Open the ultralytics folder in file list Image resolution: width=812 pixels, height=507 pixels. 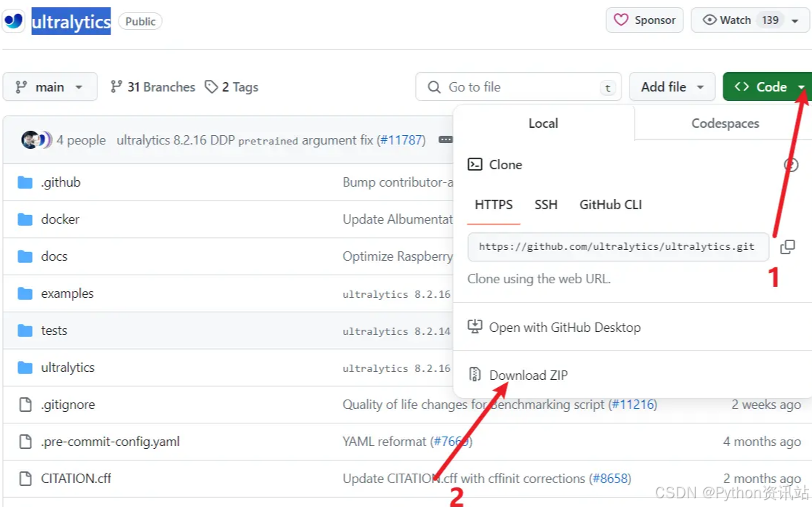tap(68, 368)
